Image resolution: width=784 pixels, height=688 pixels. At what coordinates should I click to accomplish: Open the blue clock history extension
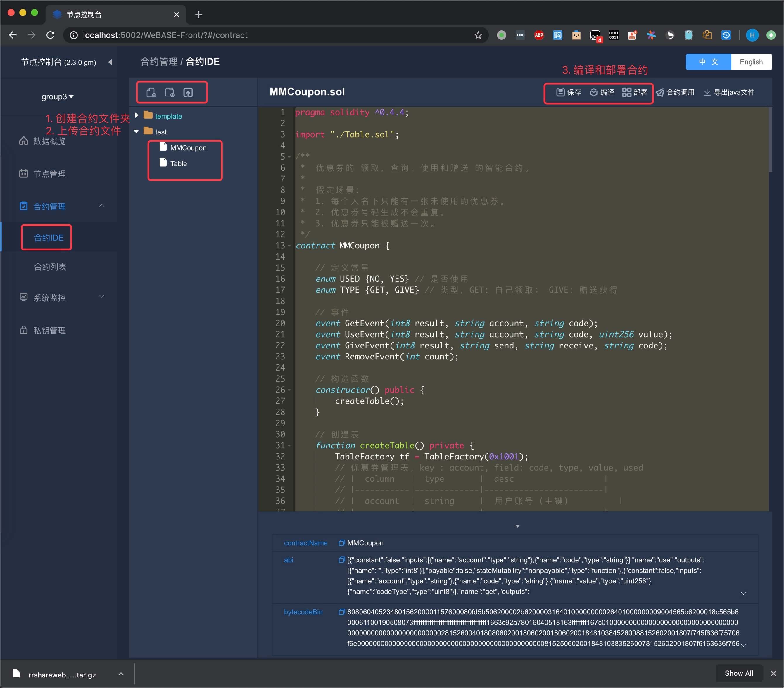(x=726, y=35)
